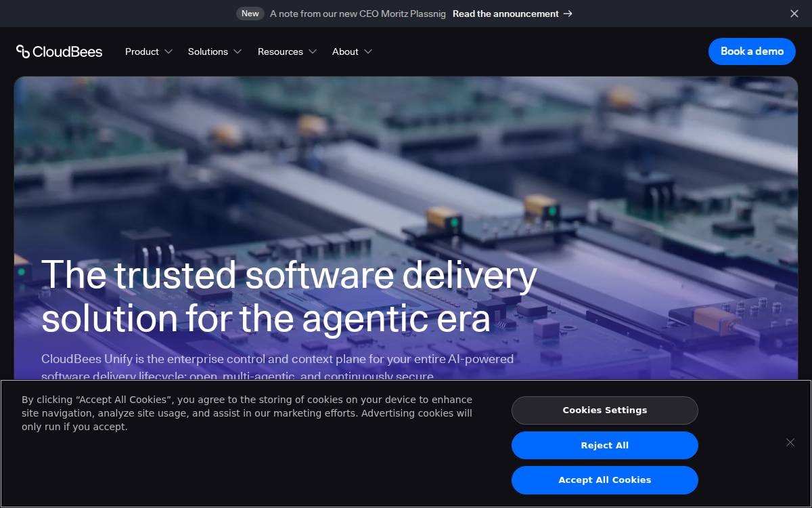Click the CloudBees logo

[x=60, y=51]
